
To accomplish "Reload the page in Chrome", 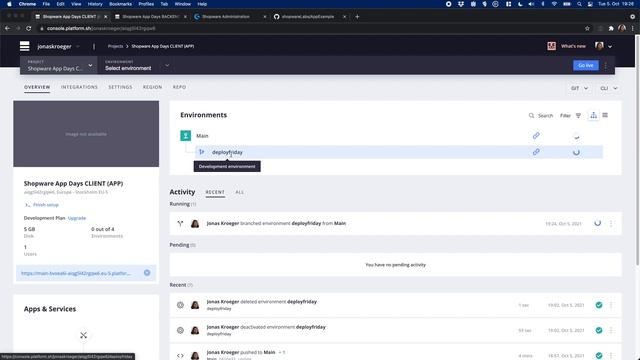I will (x=29, y=28).
